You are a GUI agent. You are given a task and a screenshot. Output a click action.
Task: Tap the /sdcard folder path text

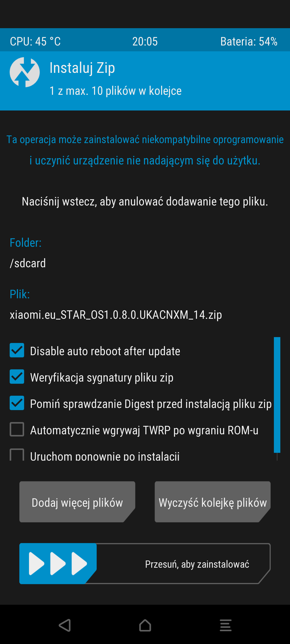point(28,263)
